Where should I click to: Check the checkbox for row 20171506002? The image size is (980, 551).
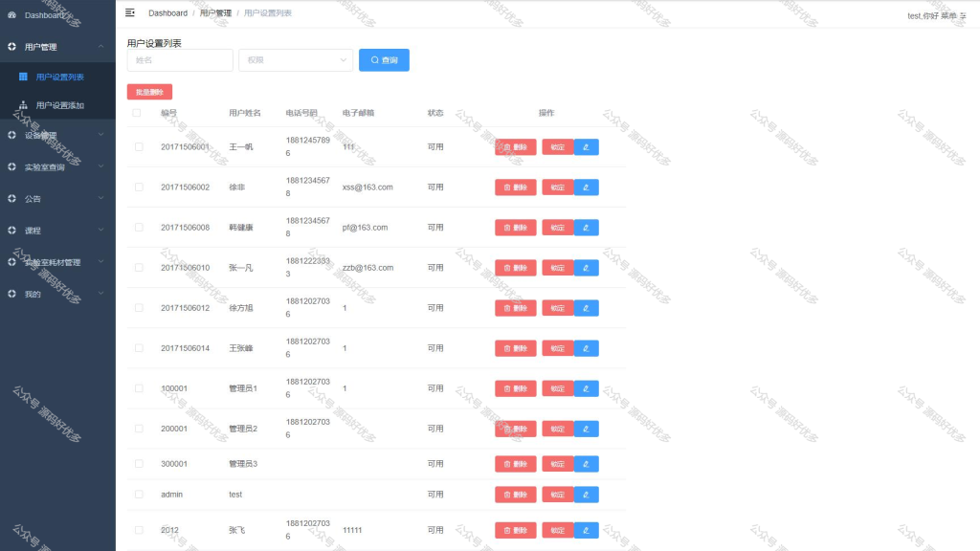click(x=138, y=187)
